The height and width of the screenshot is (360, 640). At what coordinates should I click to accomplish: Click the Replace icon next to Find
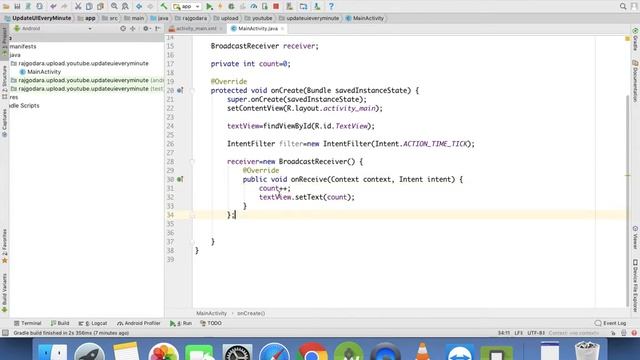(x=125, y=6)
